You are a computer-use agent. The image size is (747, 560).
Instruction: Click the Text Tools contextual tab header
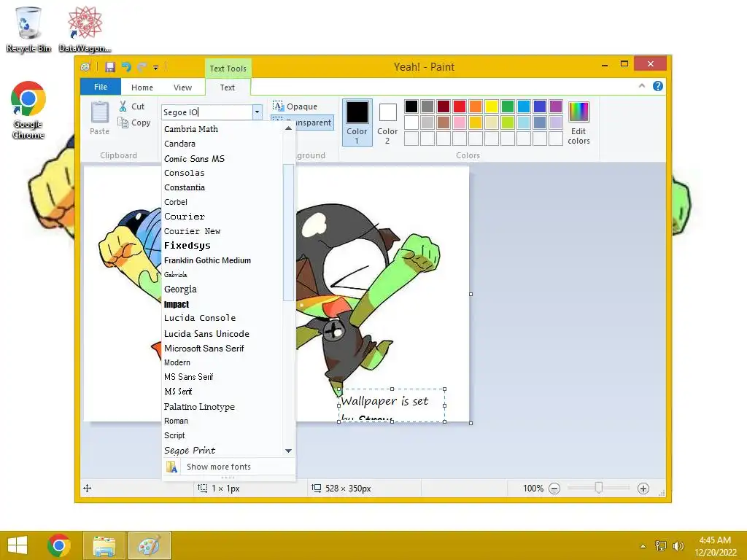coord(228,69)
